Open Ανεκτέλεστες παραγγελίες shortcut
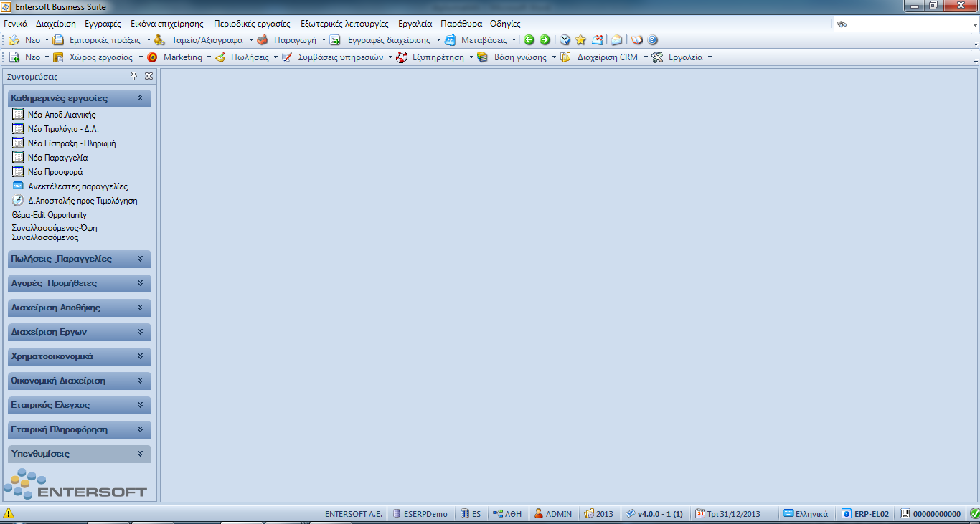The image size is (980, 524). [x=70, y=186]
